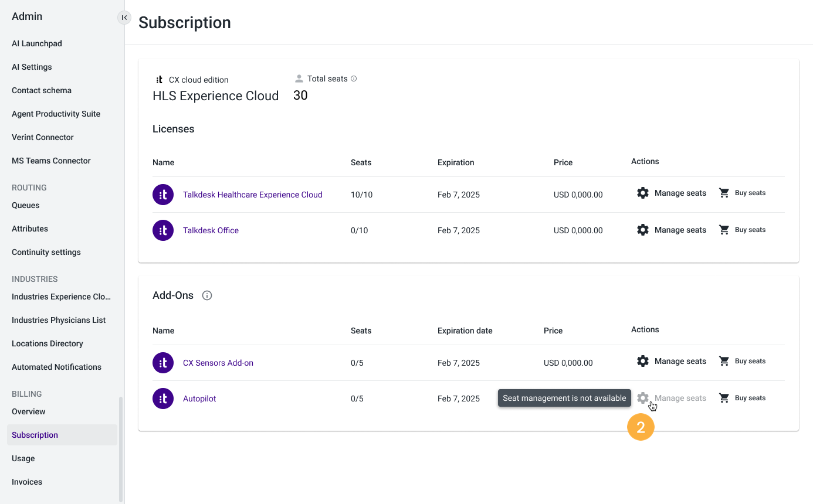This screenshot has width=813, height=504.
Task: Click cart icon in CX Sensors Add-on row
Action: point(724,361)
